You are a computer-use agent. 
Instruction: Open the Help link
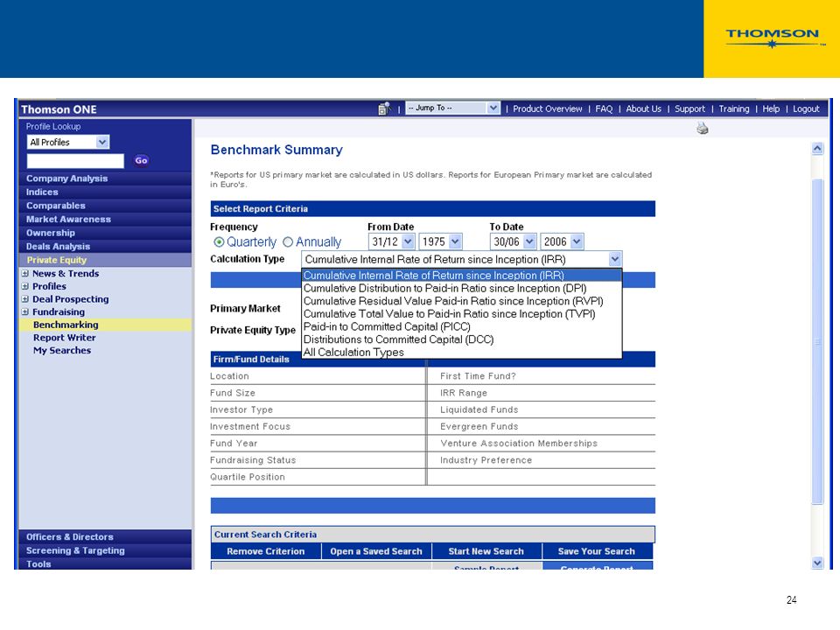pyautogui.click(x=771, y=108)
